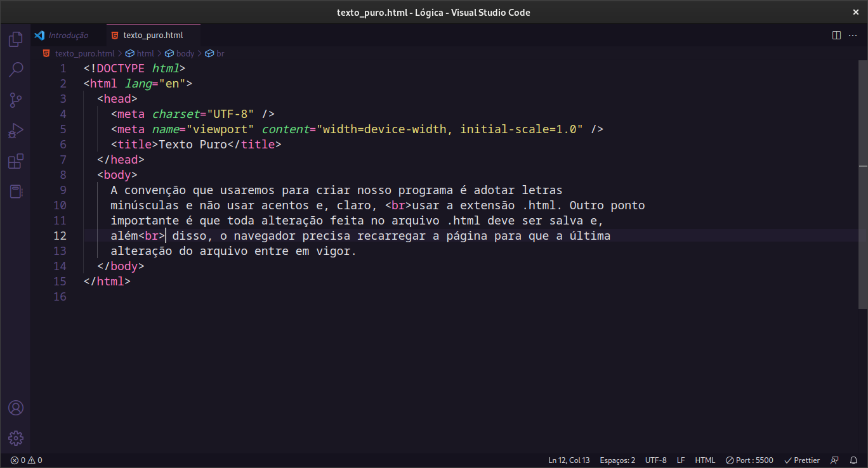Click the word alteração on line 13
Screen dimensions: 868x468
tap(141, 251)
